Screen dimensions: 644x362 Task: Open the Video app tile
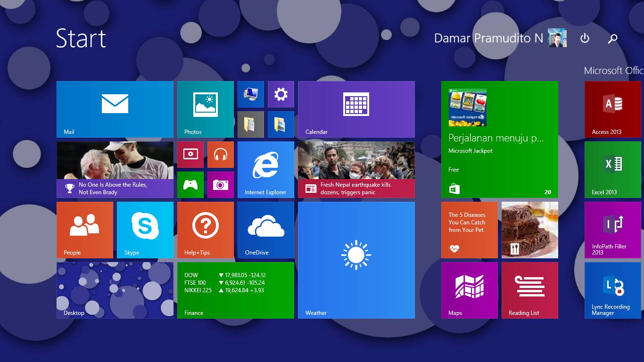pyautogui.click(x=190, y=155)
